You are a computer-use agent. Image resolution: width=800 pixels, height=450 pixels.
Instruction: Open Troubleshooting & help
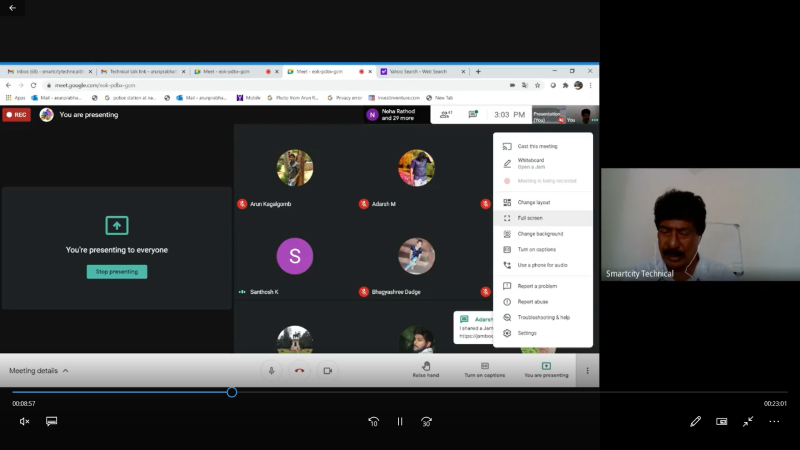[543, 317]
